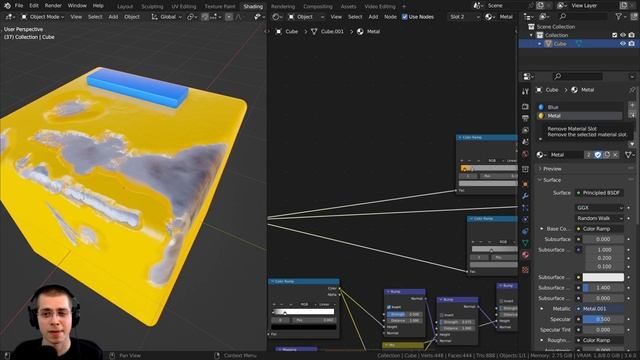Open the Slot 2 material slot dropdown
The image size is (640, 360).
click(x=464, y=17)
